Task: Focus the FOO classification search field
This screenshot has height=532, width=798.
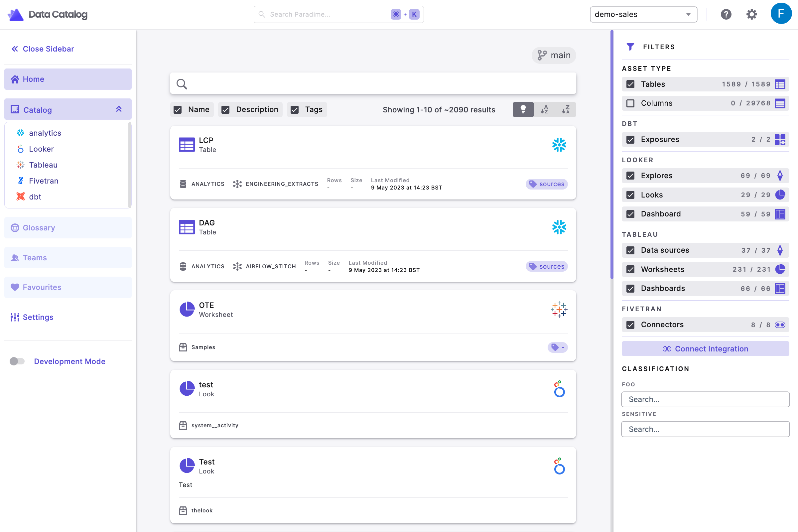Action: point(705,399)
